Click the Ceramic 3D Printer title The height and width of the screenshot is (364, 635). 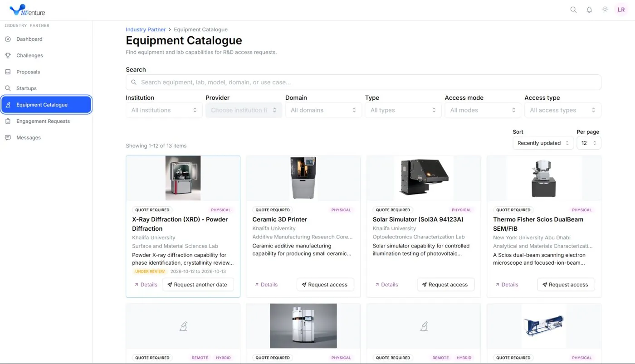pos(280,219)
